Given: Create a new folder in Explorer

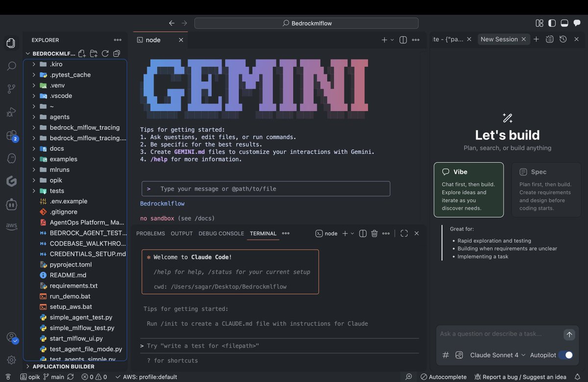Looking at the screenshot, I should pos(94,53).
